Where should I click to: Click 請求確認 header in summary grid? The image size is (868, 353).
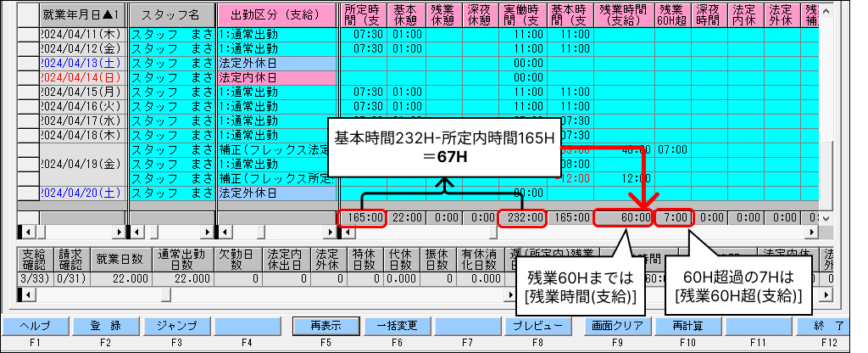[x=71, y=259]
